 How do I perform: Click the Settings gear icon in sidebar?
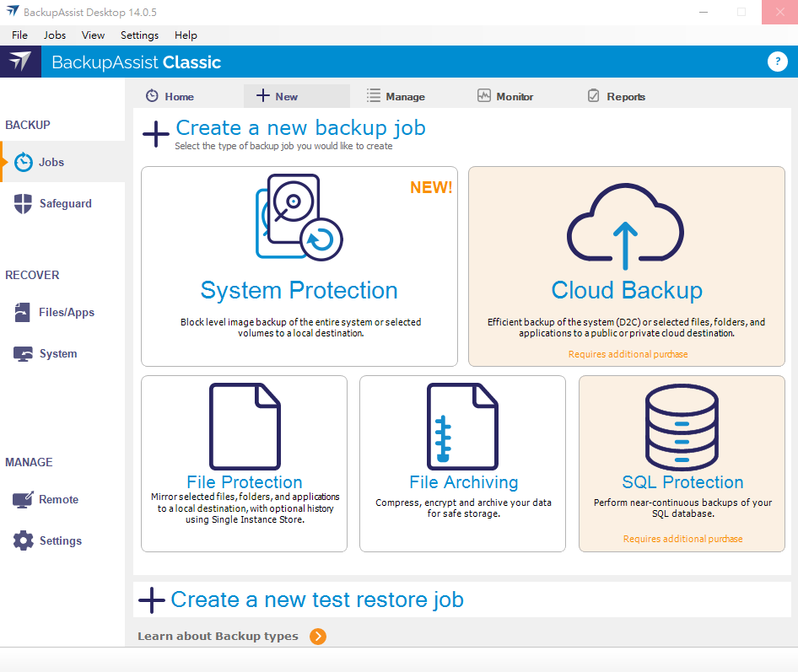[x=24, y=540]
